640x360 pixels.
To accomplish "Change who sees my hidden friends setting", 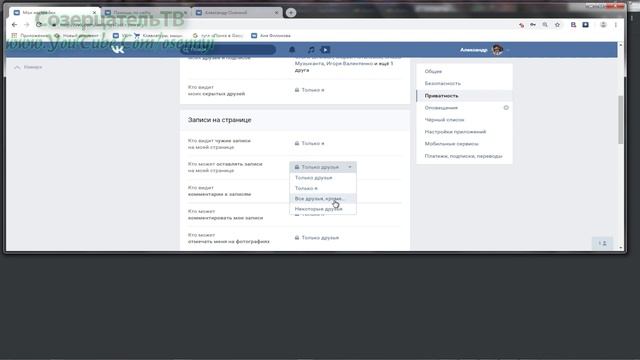I will tap(309, 90).
